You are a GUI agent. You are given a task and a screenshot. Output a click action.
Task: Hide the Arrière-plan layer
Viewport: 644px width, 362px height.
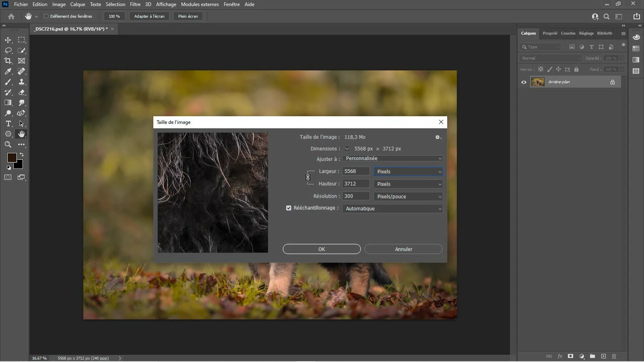(524, 82)
